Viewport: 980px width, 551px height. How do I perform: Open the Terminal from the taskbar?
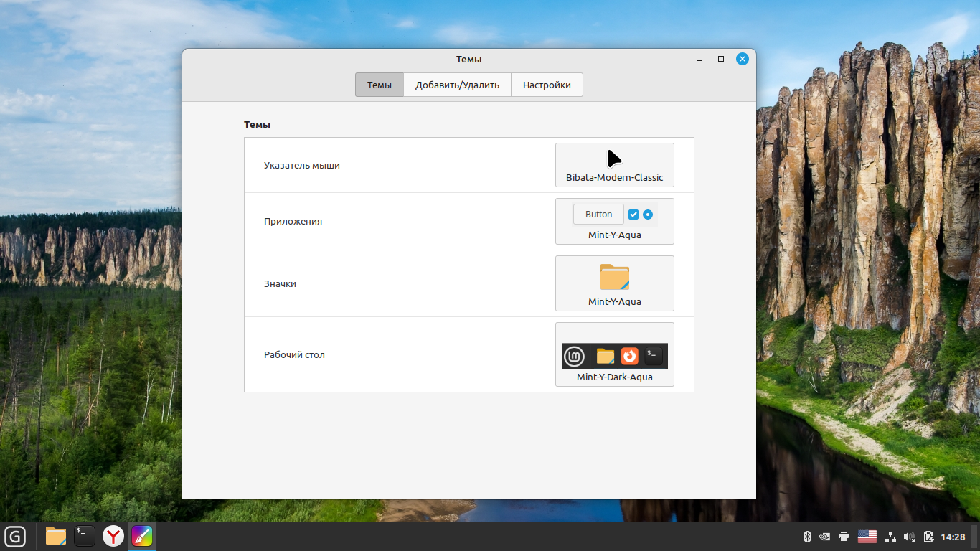point(85,536)
